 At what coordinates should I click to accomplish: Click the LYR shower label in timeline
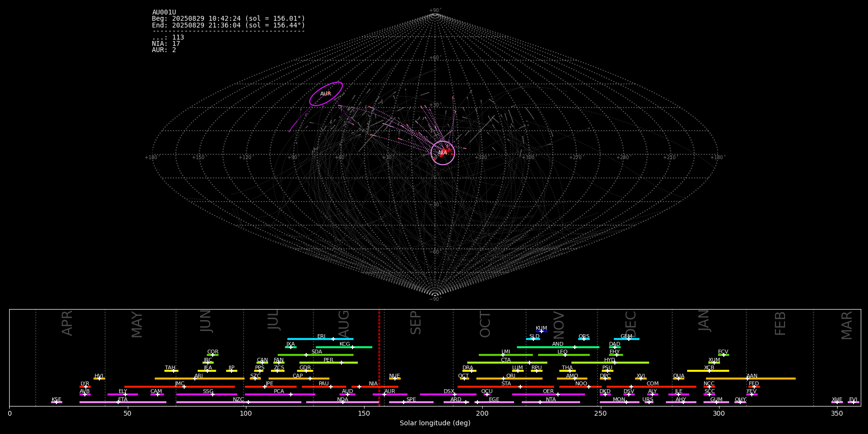pyautogui.click(x=85, y=384)
